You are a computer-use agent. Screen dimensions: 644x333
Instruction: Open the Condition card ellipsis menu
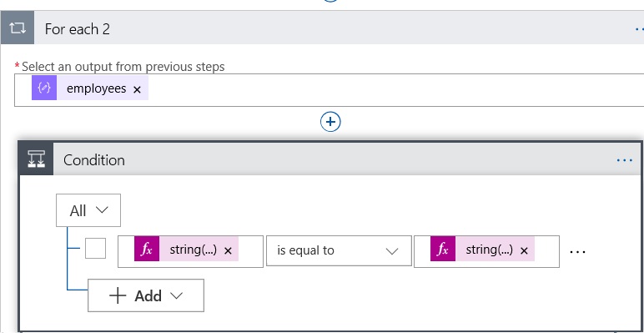click(x=624, y=160)
